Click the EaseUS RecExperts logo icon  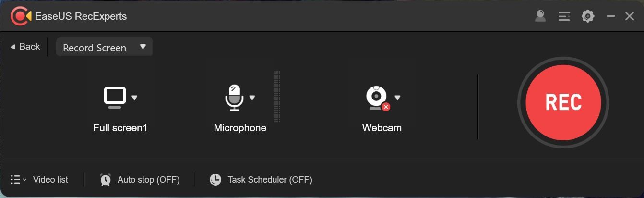pyautogui.click(x=21, y=16)
